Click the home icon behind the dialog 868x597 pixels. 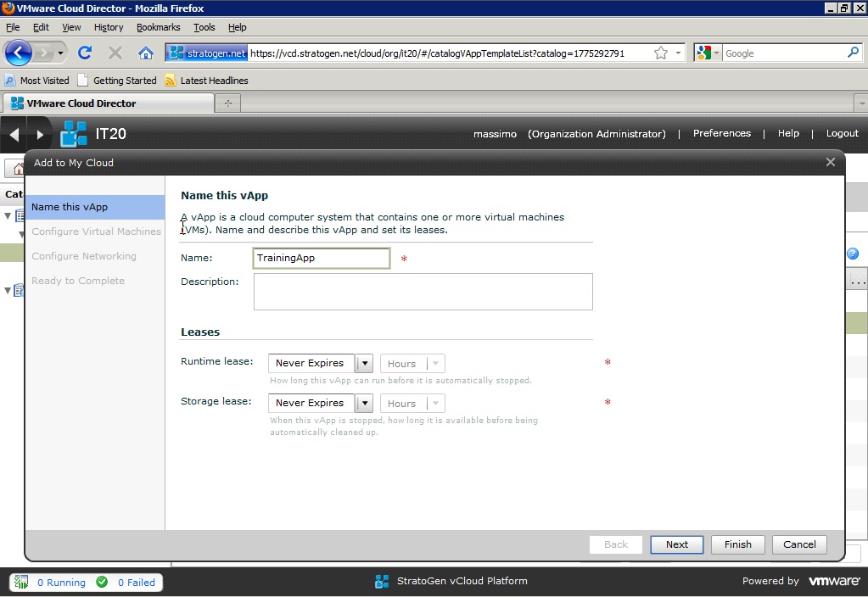(x=19, y=169)
